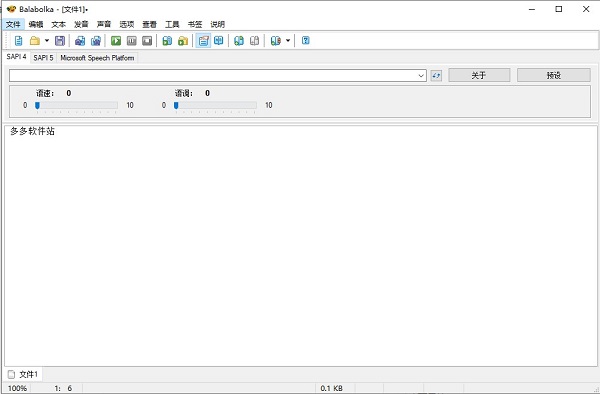Click the Balabolka app icon in title bar
The height and width of the screenshot is (394, 600).
pyautogui.click(x=11, y=9)
